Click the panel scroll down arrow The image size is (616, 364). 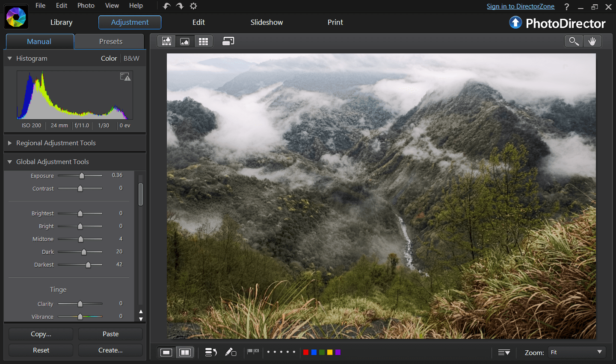(141, 319)
